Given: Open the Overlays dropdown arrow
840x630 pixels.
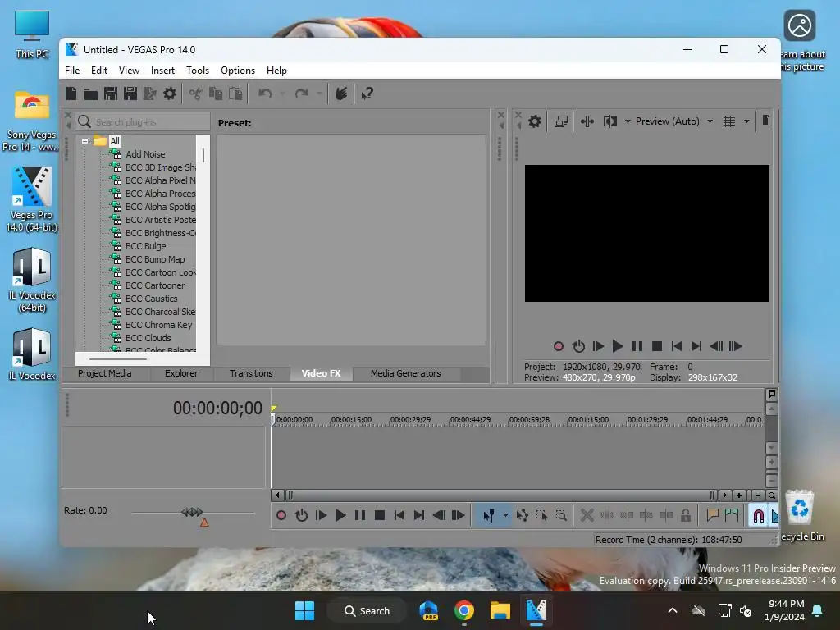Looking at the screenshot, I should (746, 121).
